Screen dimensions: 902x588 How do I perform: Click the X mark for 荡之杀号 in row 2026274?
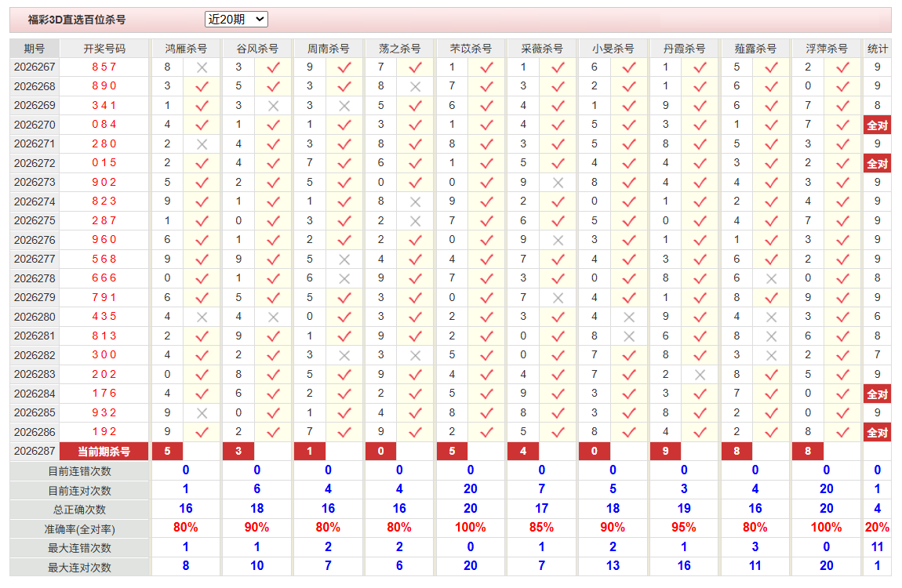[416, 201]
